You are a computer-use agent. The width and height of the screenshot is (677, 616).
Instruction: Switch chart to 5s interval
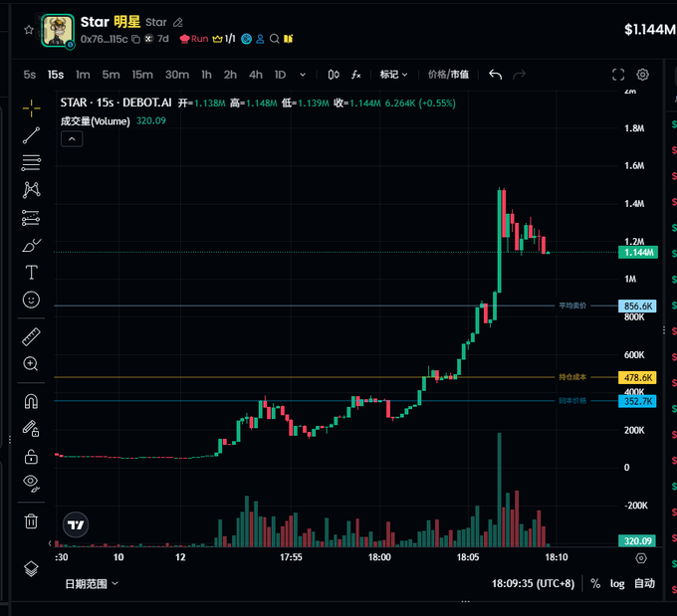pyautogui.click(x=29, y=75)
